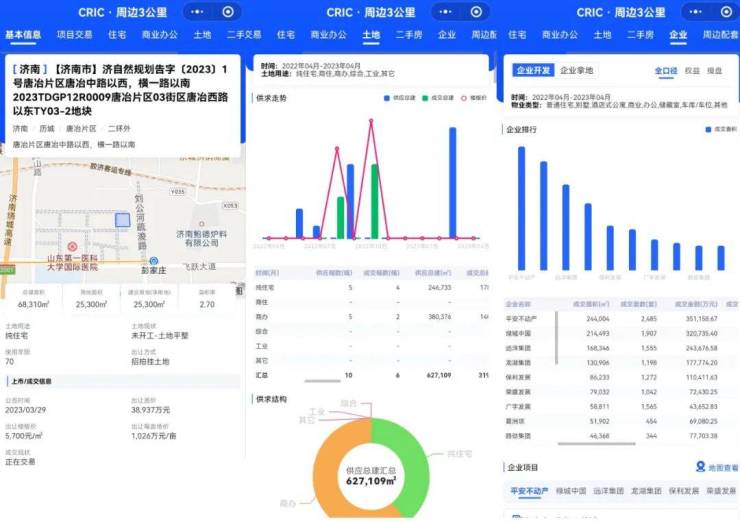Click the 招拍挂土地 value
This screenshot has height=522, width=740.
pyautogui.click(x=150, y=362)
